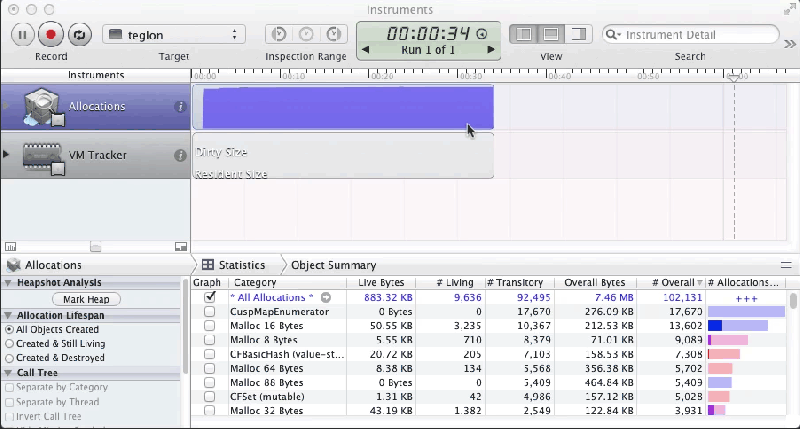The height and width of the screenshot is (429, 800).
Task: Uncheck All Allocations graph checkbox
Action: point(210,297)
